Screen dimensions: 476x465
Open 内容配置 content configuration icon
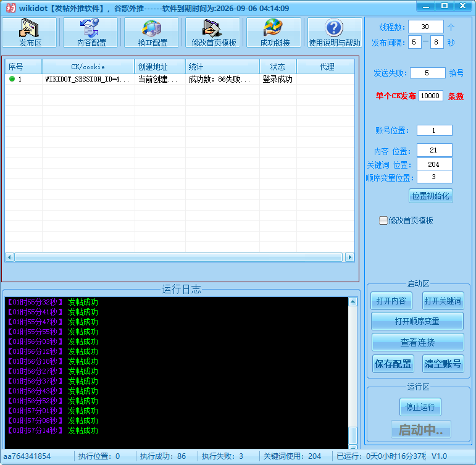pos(91,32)
